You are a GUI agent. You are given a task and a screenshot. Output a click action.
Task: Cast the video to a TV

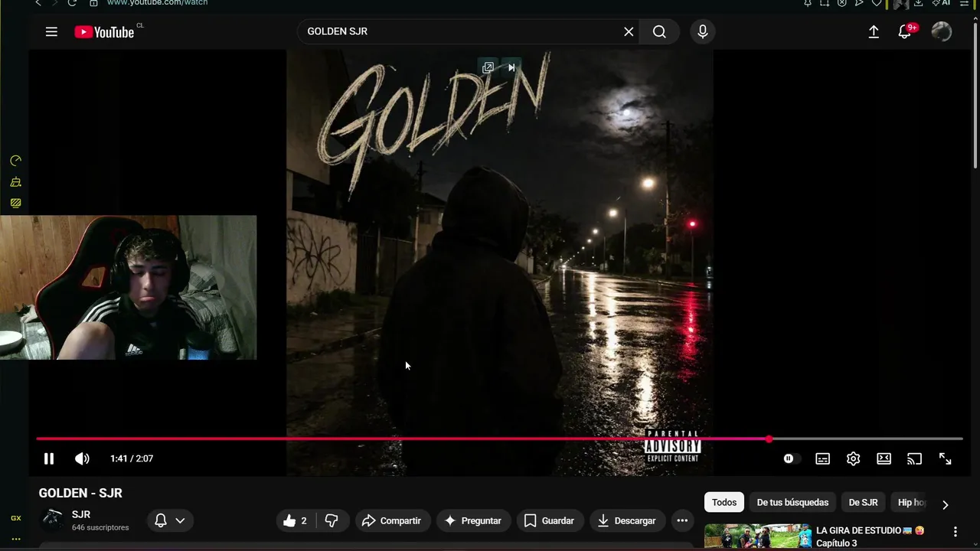pyautogui.click(x=914, y=458)
